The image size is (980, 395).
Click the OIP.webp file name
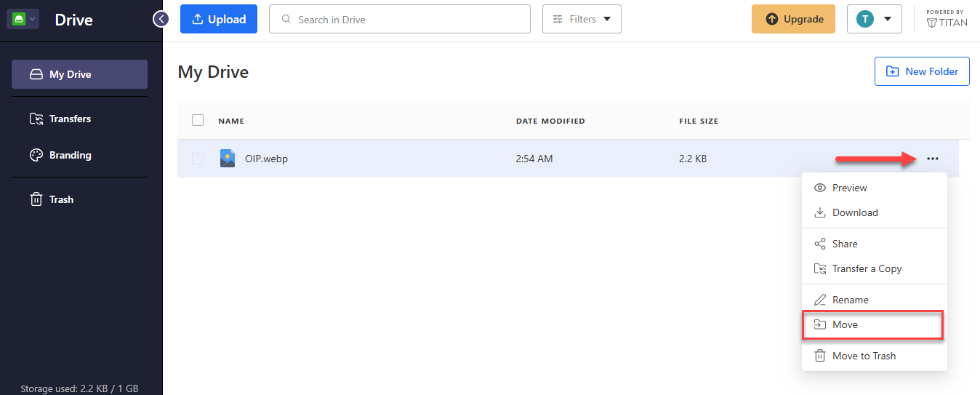266,159
